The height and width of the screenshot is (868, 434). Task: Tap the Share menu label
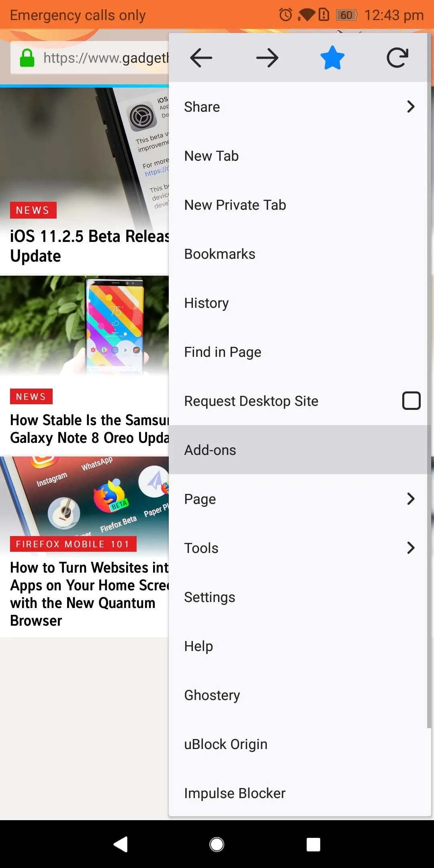tap(202, 107)
